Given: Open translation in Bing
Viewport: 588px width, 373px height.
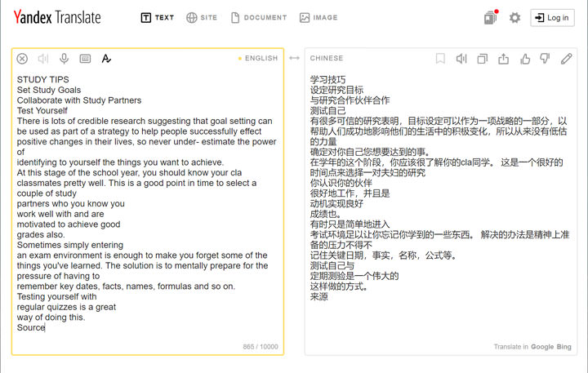Looking at the screenshot, I should [x=564, y=347].
